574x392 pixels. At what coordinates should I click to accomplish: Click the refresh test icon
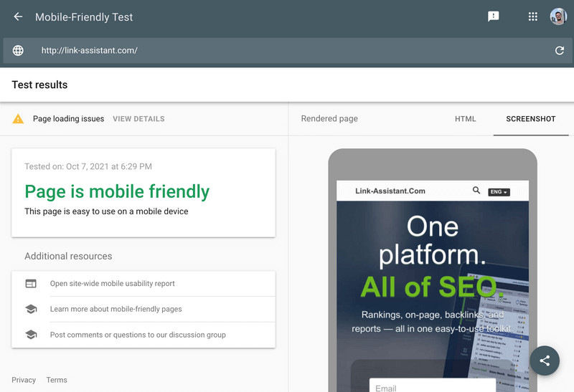559,50
